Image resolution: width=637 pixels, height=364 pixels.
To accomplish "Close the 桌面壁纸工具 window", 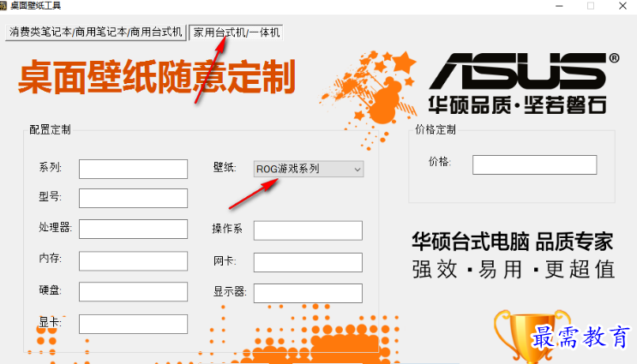I will click(622, 6).
